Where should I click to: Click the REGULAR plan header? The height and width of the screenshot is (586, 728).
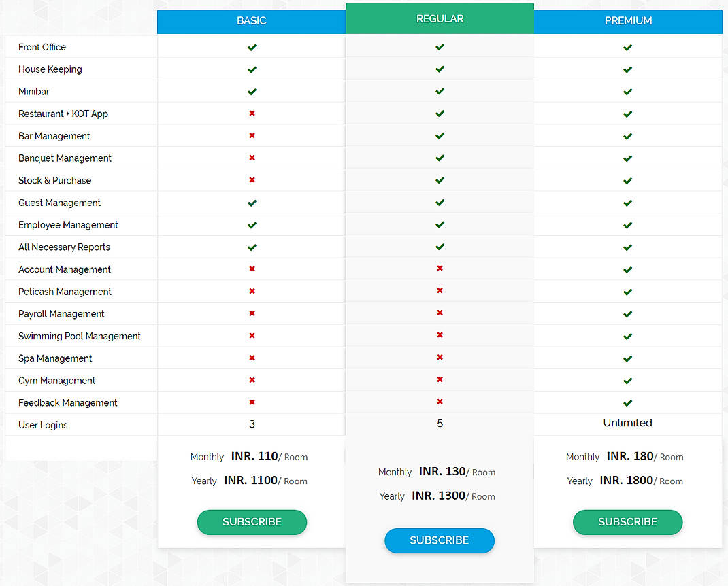click(440, 18)
